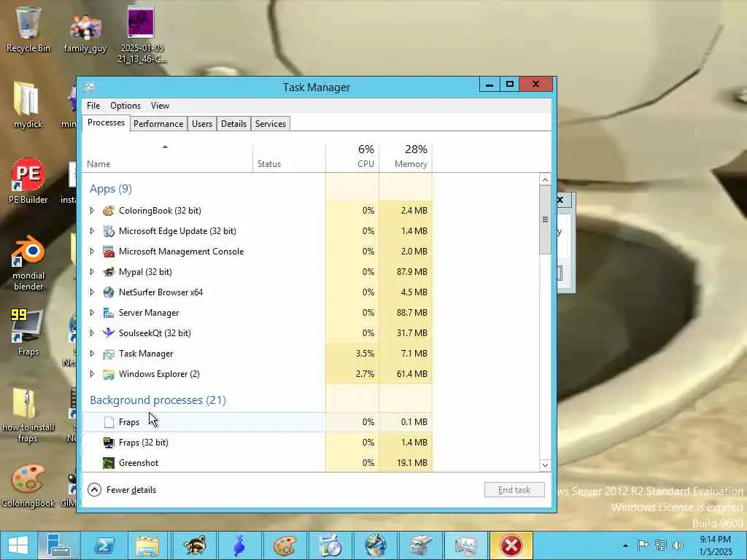
Task: Click the Microsoft Management Console process icon
Action: point(109,252)
